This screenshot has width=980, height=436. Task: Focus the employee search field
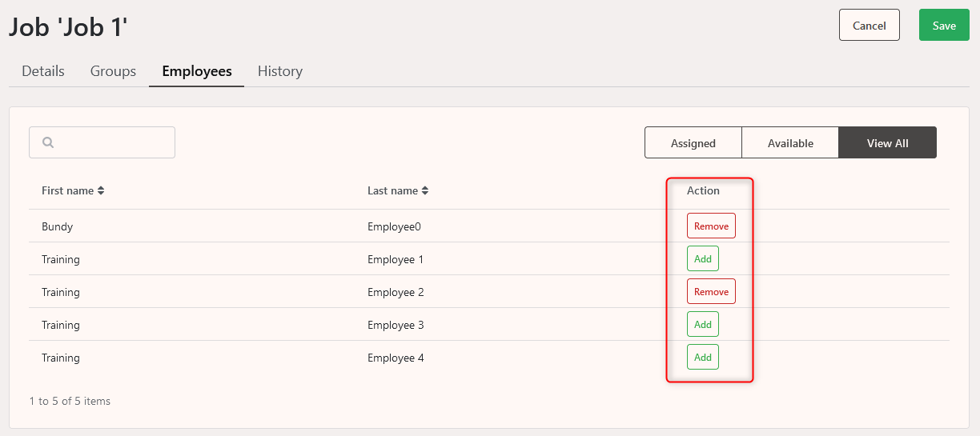tap(102, 142)
